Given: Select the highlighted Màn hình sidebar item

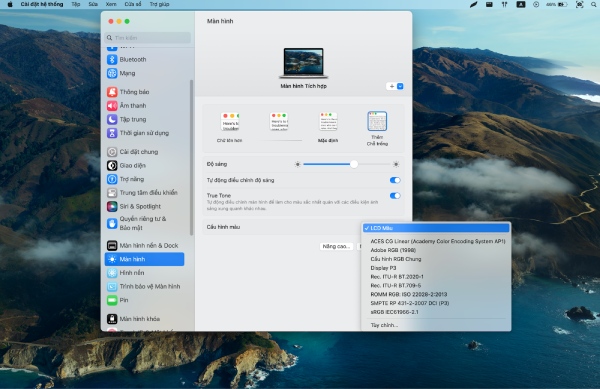Looking at the screenshot, I should [144, 259].
